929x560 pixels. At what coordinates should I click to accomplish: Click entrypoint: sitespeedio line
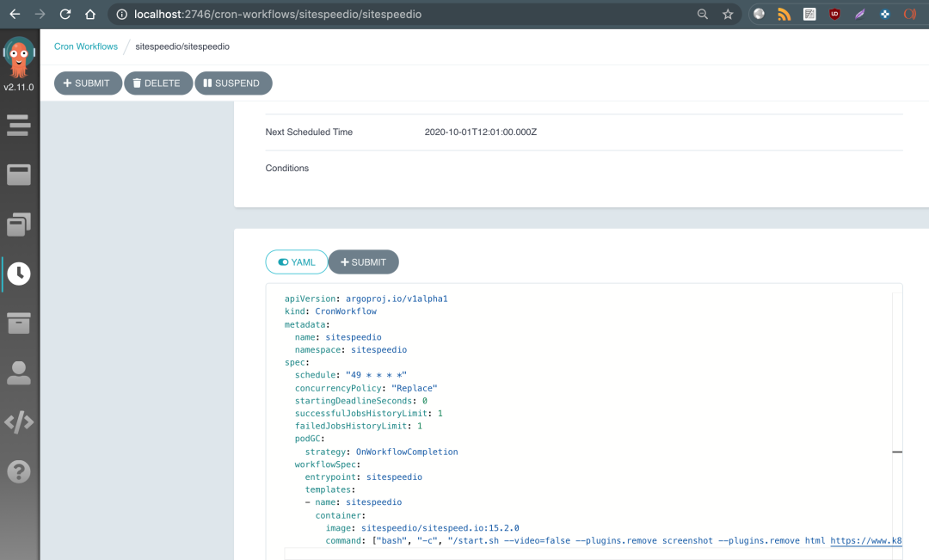pyautogui.click(x=364, y=477)
